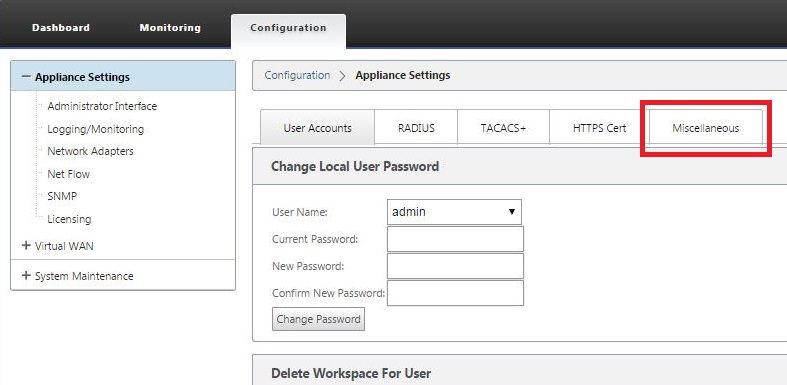Open Licensing settings in sidebar
This screenshot has width=787, height=385.
[69, 219]
